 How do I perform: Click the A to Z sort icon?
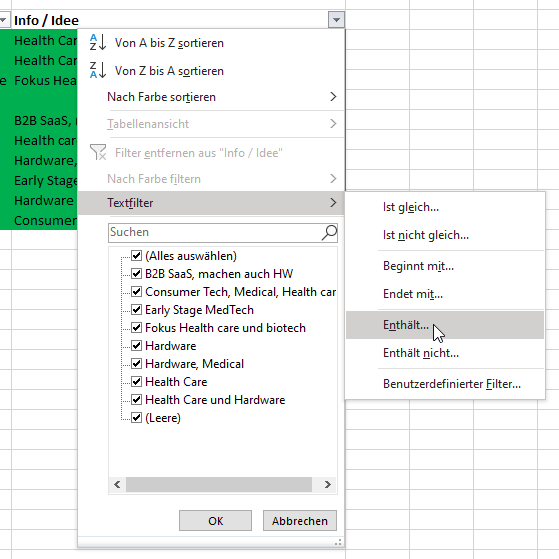point(98,42)
